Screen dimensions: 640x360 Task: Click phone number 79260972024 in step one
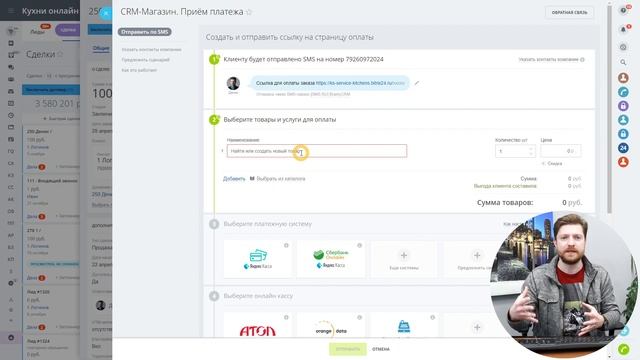[x=364, y=59]
